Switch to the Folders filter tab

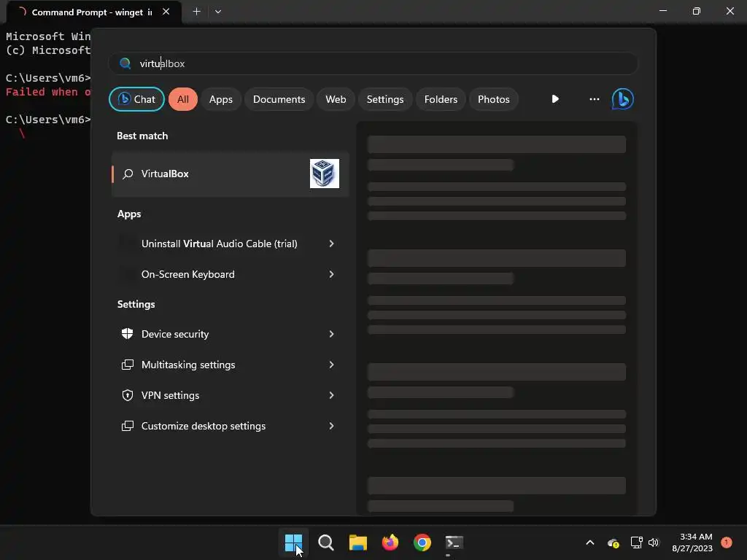click(441, 99)
